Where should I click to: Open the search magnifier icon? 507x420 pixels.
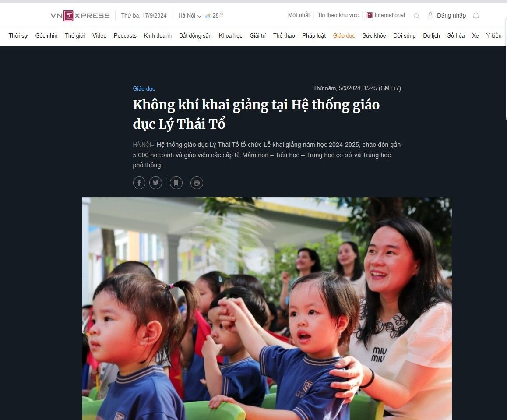(x=416, y=16)
